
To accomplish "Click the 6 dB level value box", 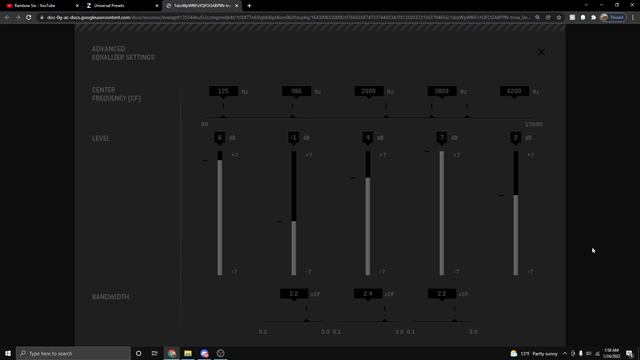I will 220,138.
